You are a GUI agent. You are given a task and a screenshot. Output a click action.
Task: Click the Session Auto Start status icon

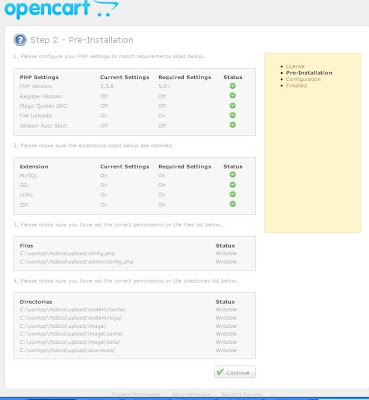coord(233,125)
